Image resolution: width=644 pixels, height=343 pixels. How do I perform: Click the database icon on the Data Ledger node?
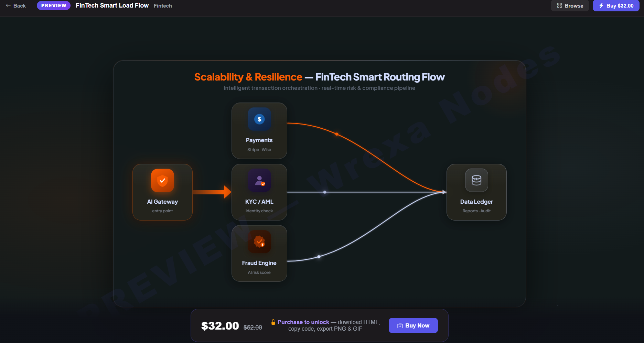pos(476,180)
